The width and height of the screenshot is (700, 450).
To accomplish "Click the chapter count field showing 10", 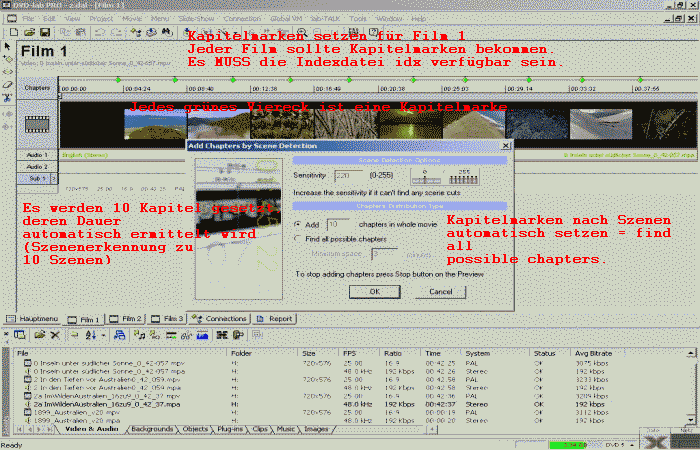I will coord(338,225).
